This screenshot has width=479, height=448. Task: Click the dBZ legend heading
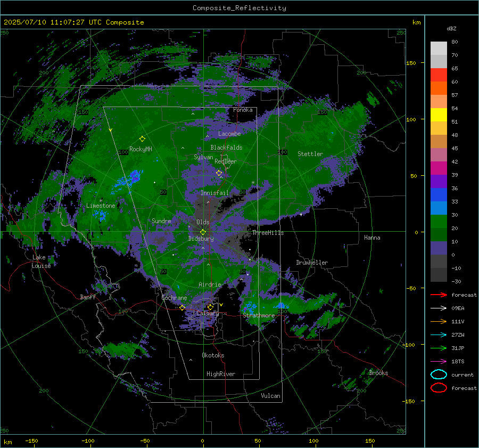point(451,28)
